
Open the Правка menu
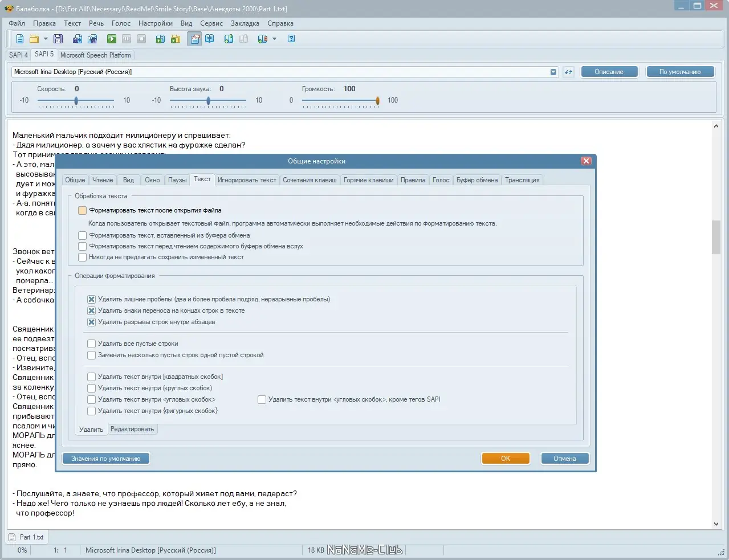click(x=44, y=23)
